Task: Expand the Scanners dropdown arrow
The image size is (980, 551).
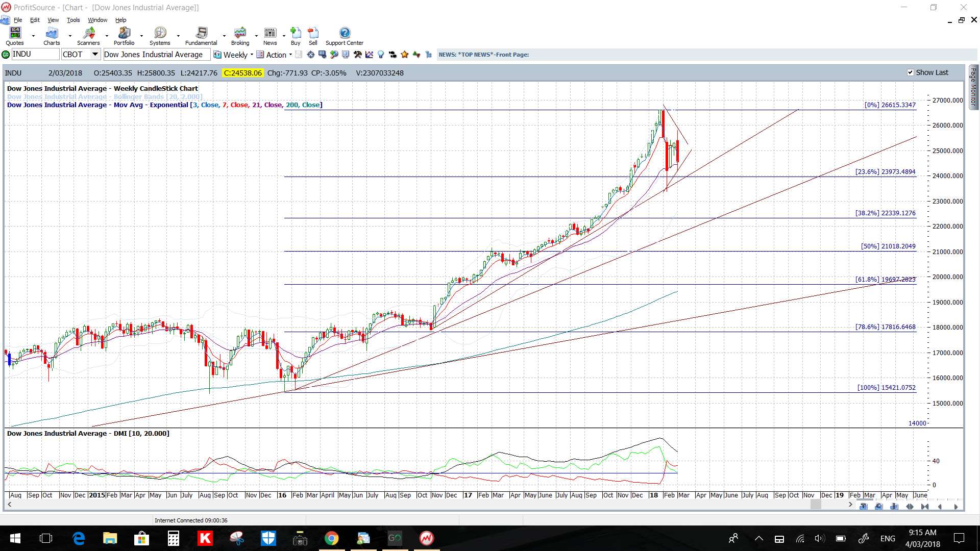Action: point(107,36)
